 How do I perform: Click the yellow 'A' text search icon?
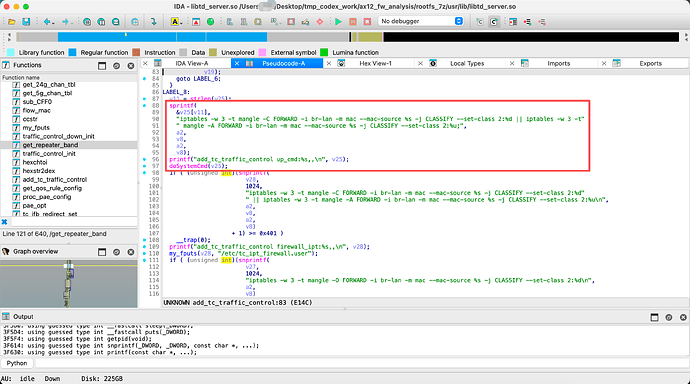174,22
